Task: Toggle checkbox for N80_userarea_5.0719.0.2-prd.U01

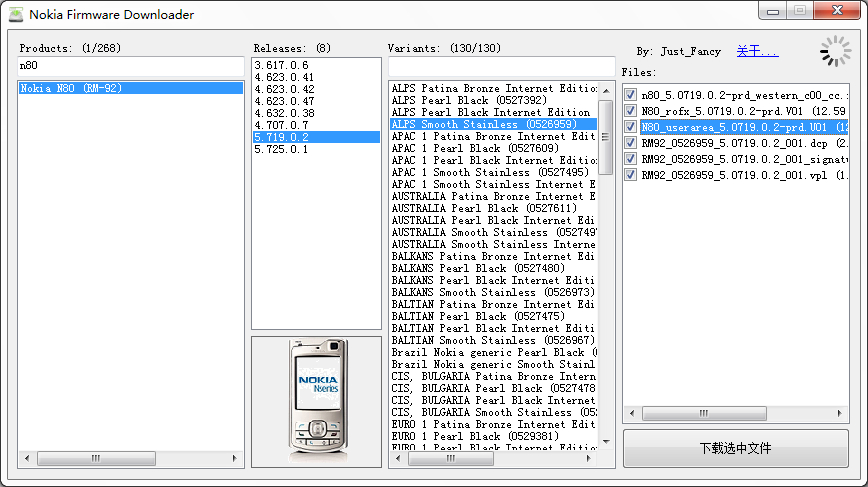Action: [x=630, y=127]
